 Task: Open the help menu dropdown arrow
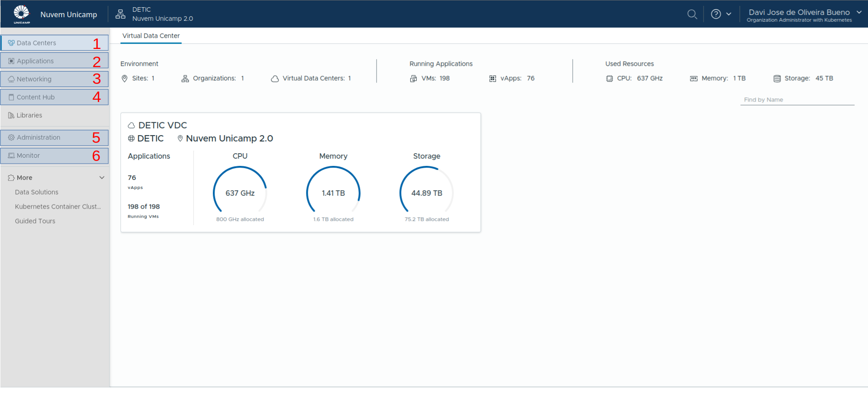[729, 14]
